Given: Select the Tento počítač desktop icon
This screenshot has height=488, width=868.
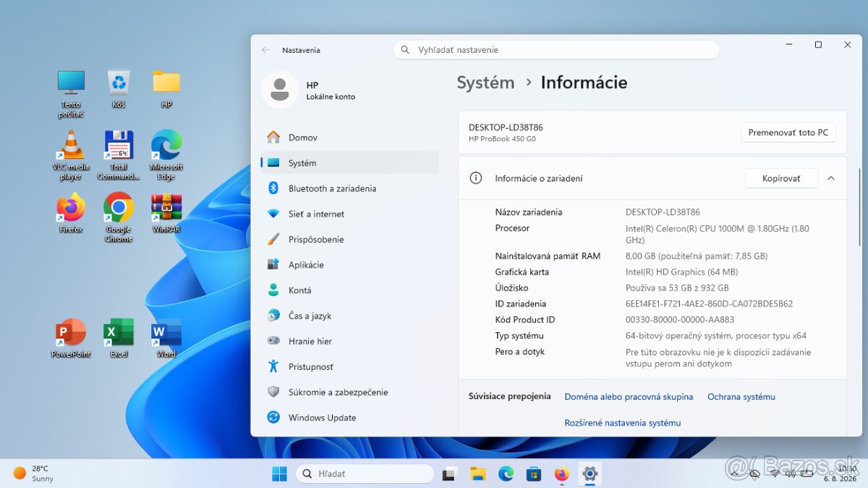Looking at the screenshot, I should 71,94.
